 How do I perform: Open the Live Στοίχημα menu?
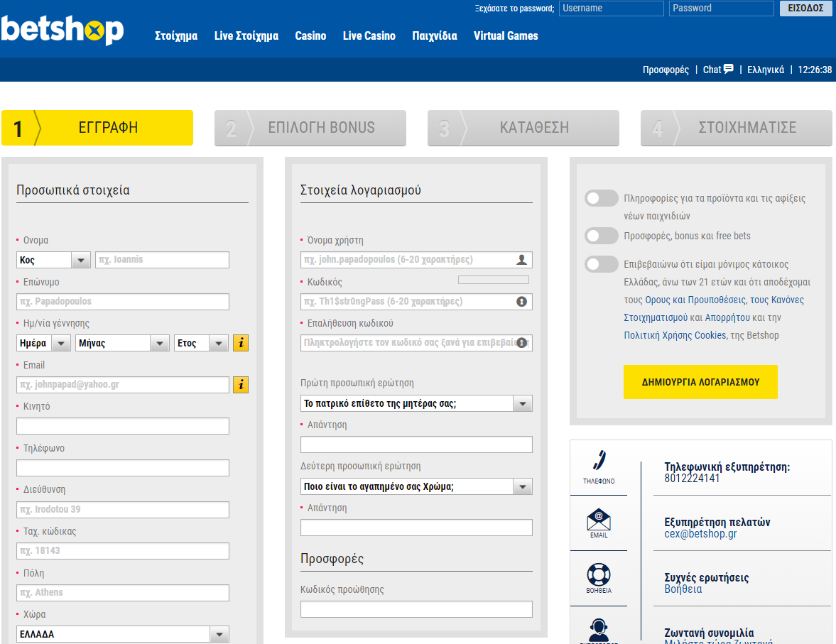click(x=246, y=36)
